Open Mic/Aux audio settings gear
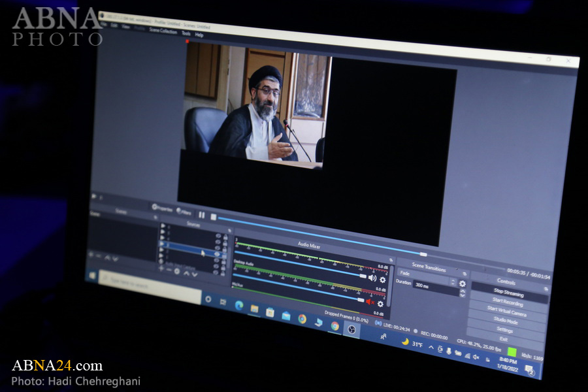Screen dimensions: 588x392 point(380,304)
